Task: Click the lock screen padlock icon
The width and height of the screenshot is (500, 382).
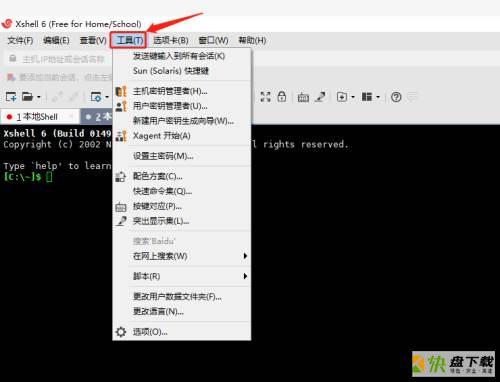Action: 282,97
